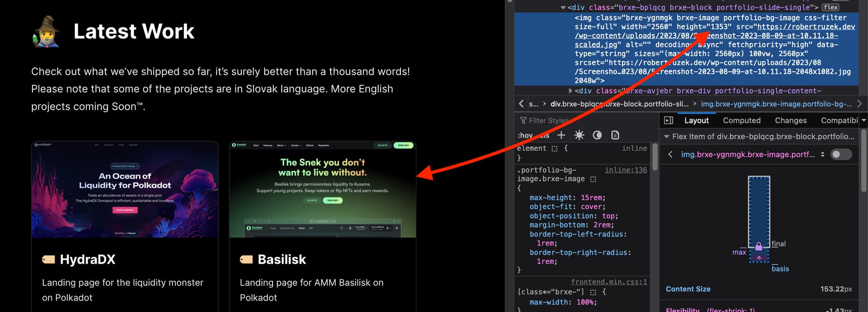Viewport: 868px width, 312px height.
Task: Expand the div.brxe-avjebr node triangle
Action: (570, 91)
